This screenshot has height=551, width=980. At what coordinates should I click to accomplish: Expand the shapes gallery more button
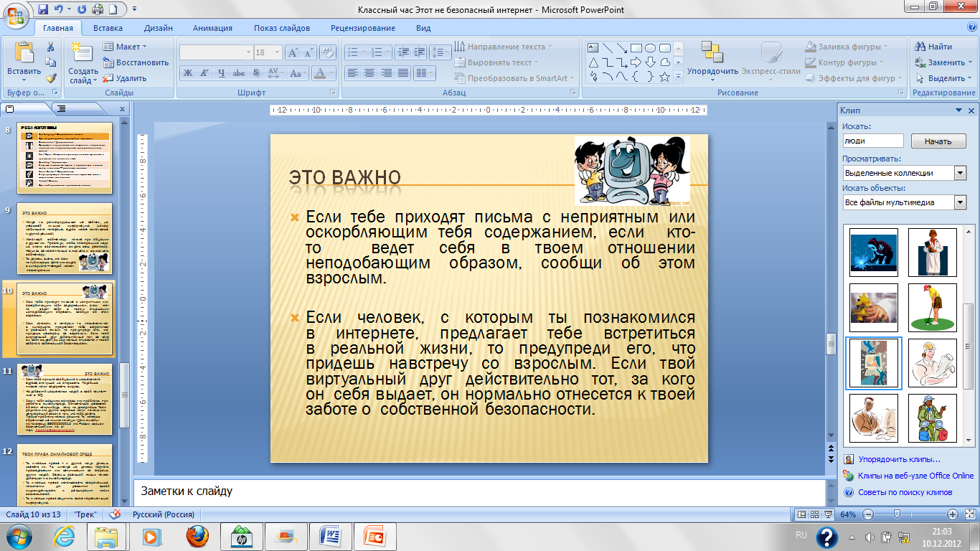click(x=679, y=77)
